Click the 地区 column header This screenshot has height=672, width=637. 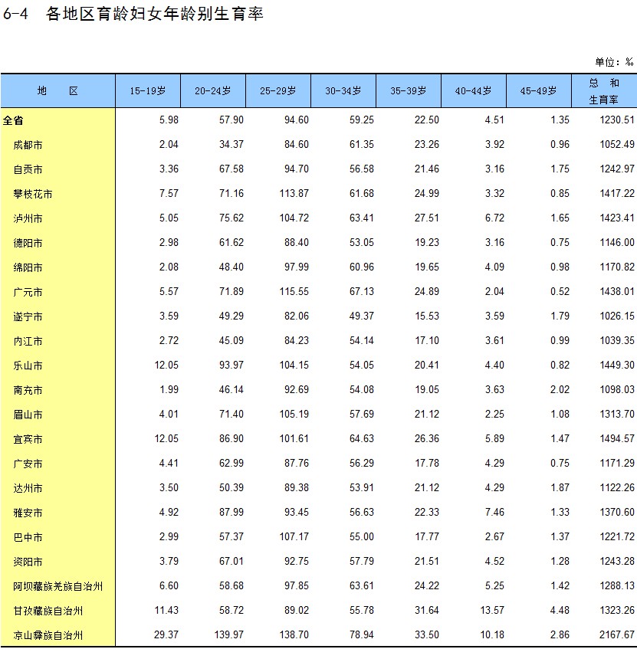[57, 91]
